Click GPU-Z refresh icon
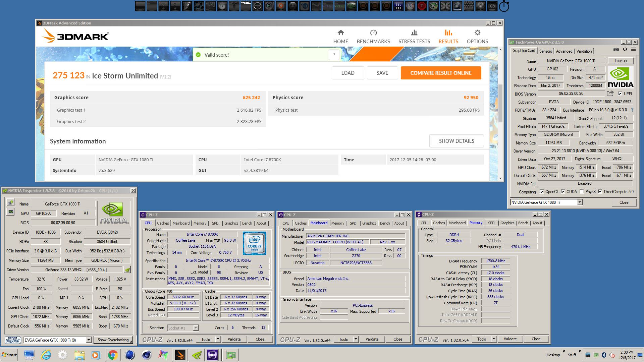Viewport: 644px width, 362px height. [625, 50]
